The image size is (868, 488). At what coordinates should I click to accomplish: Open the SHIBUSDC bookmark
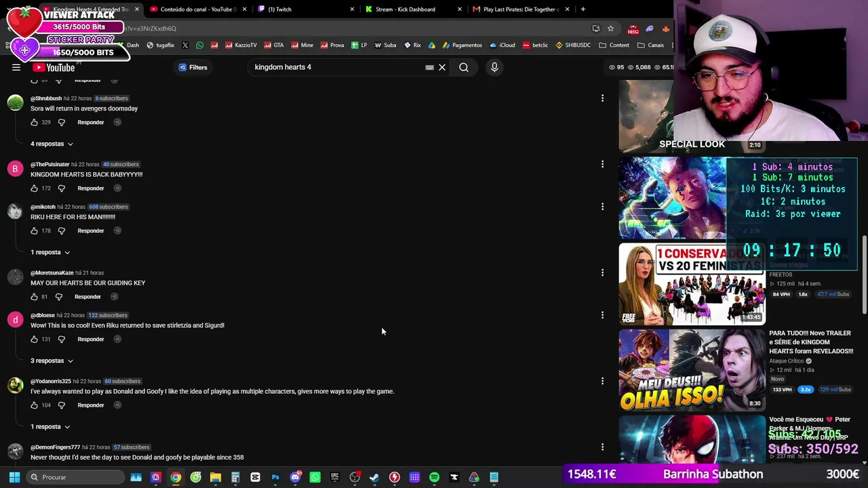pos(573,45)
